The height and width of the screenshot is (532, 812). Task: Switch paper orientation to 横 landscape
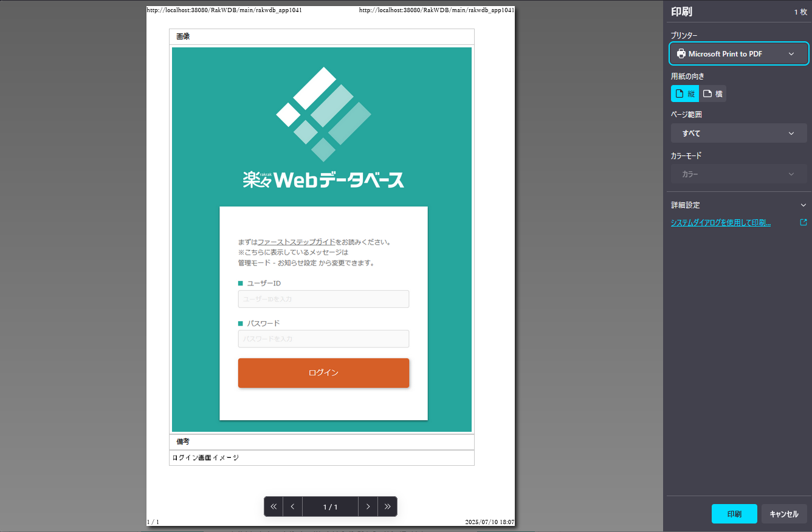[713, 93]
